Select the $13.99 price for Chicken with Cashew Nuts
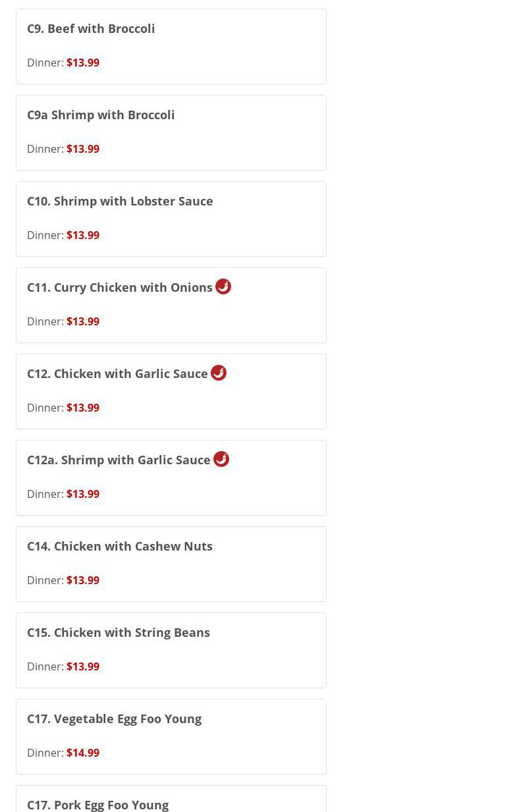 pyautogui.click(x=83, y=580)
